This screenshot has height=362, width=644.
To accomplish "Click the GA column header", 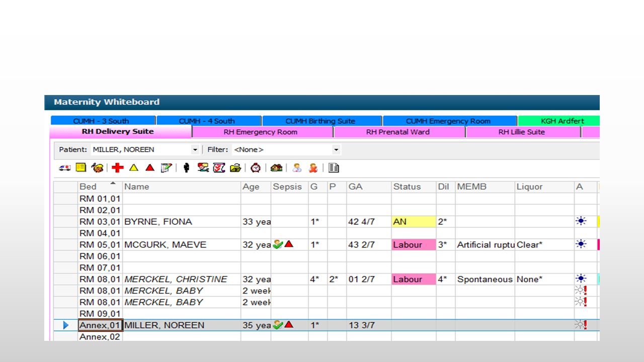I will 369,187.
